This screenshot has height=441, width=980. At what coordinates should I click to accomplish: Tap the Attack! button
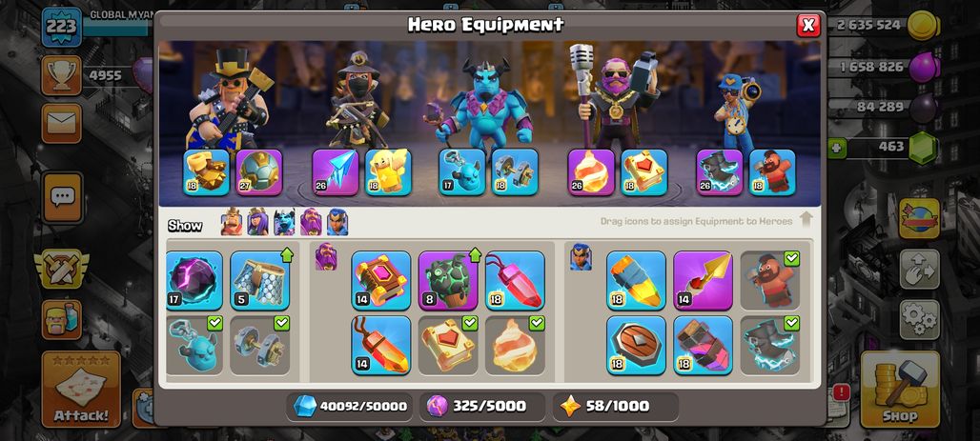tap(81, 389)
